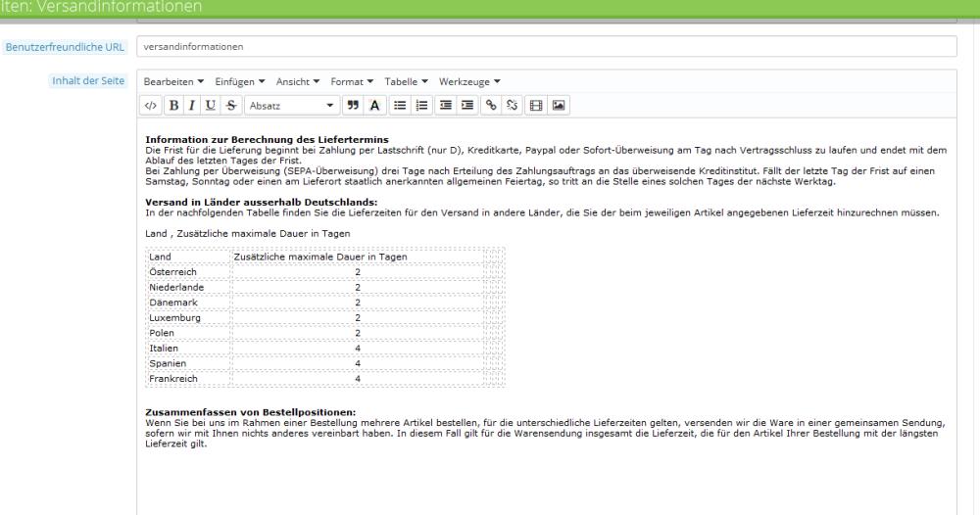This screenshot has width=980, height=515.
Task: Open the Einfügen menu
Action: coord(240,82)
